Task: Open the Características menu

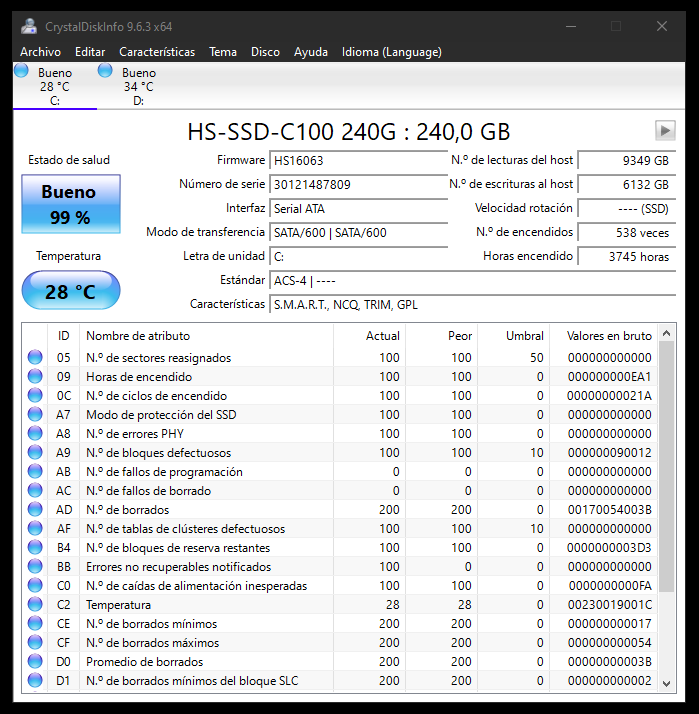Action: [157, 52]
